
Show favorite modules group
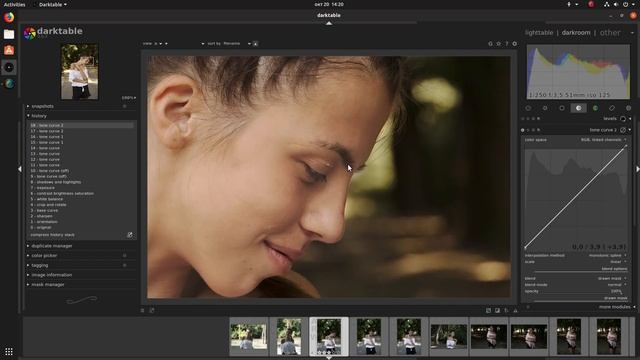click(545, 108)
